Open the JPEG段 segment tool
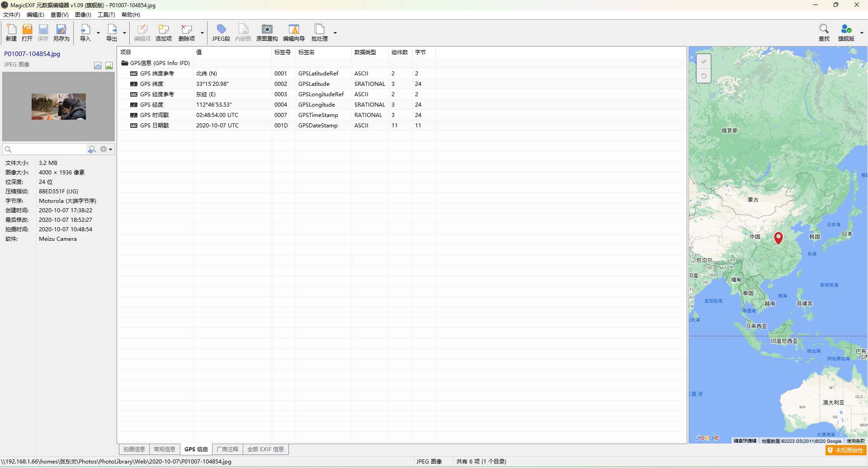The width and height of the screenshot is (868, 468). tap(221, 33)
